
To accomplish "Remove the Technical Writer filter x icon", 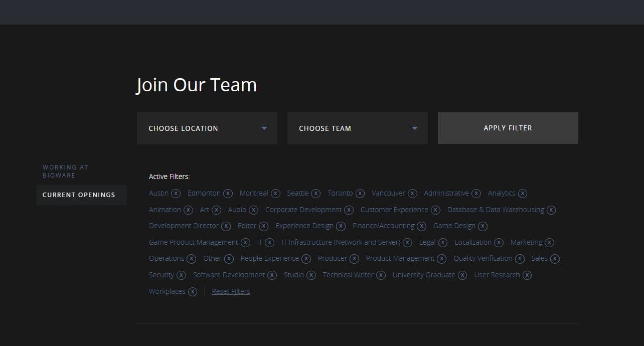I will 381,275.
